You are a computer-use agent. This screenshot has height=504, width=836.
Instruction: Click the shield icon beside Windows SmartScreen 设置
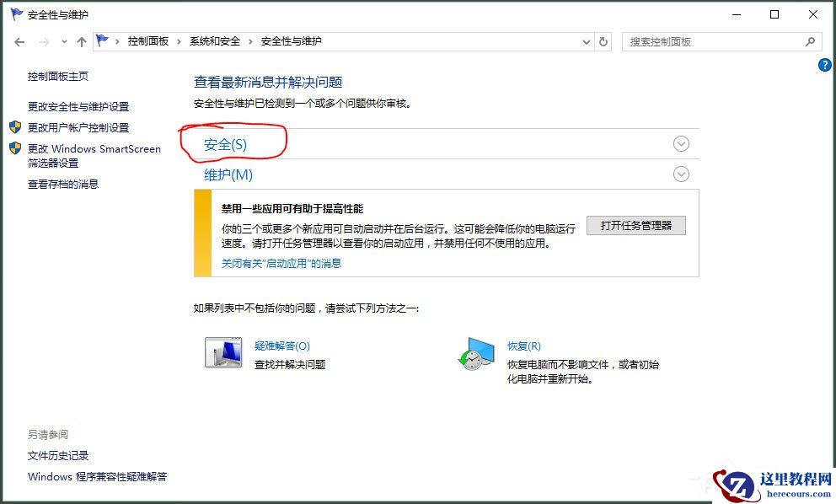pyautogui.click(x=15, y=148)
